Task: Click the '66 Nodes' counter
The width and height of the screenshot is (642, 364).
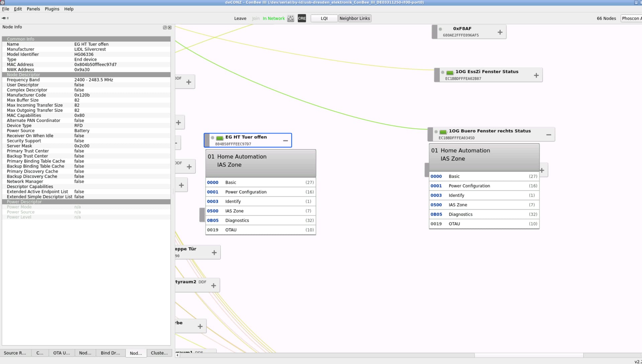Action: tap(606, 18)
